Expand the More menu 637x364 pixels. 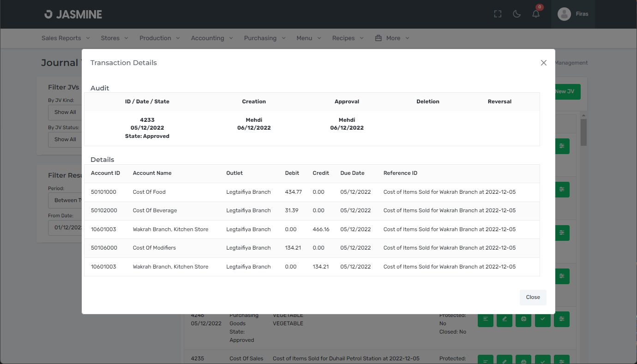coord(392,38)
